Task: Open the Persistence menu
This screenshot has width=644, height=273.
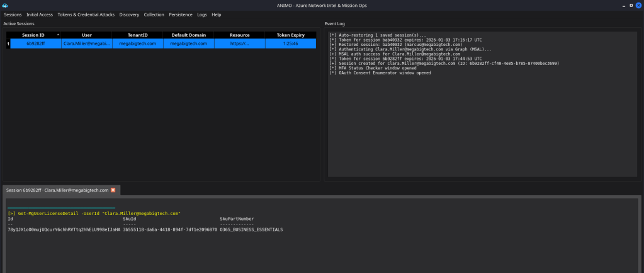Action: [181, 15]
